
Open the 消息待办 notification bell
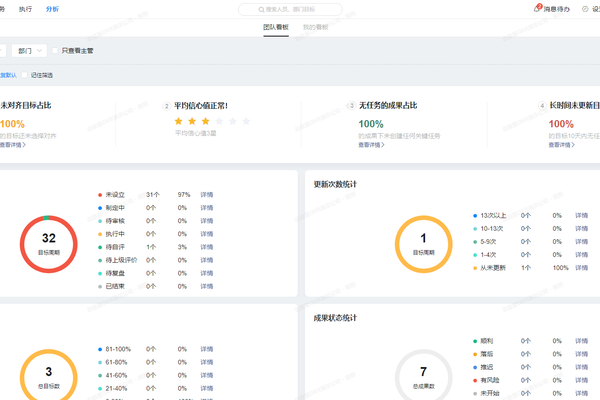(537, 8)
